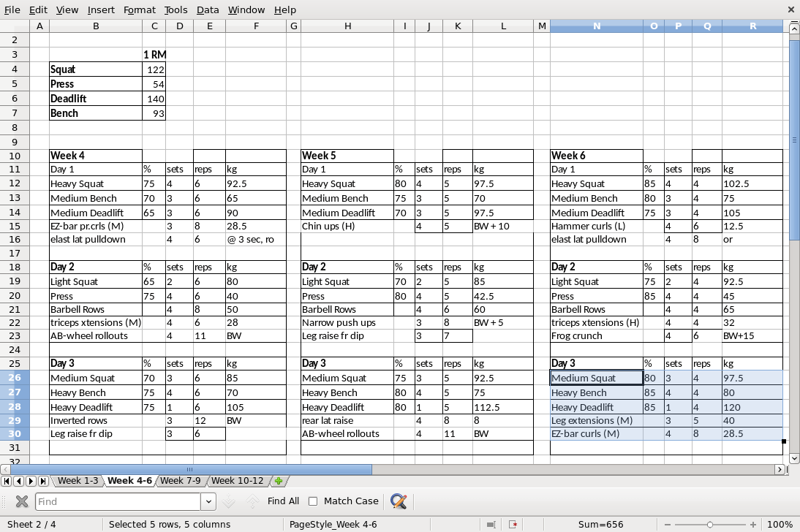Click the zoom in plus icon

click(x=753, y=524)
